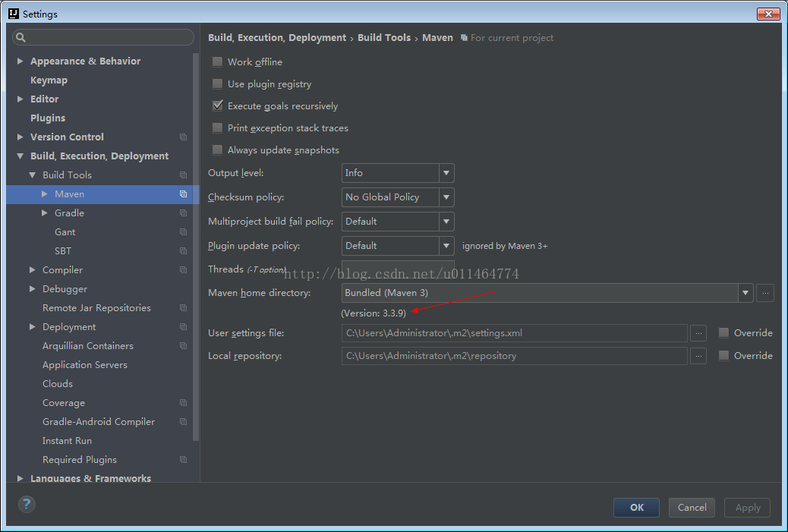This screenshot has height=532, width=788.
Task: Close the Settings dialog
Action: point(768,14)
